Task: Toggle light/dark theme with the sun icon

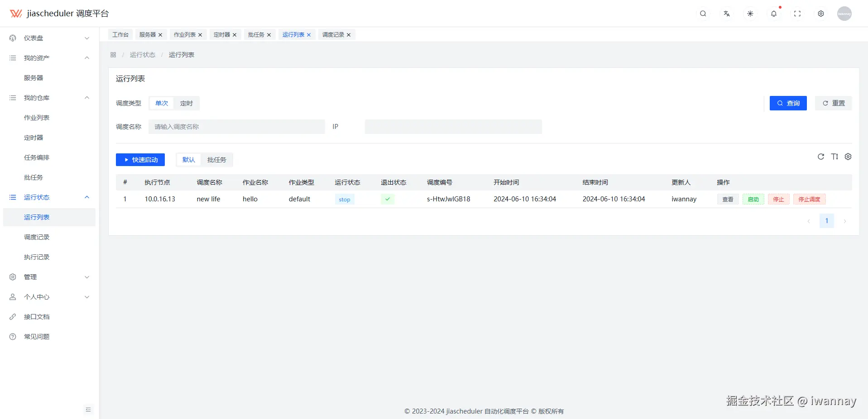Action: pyautogui.click(x=750, y=14)
